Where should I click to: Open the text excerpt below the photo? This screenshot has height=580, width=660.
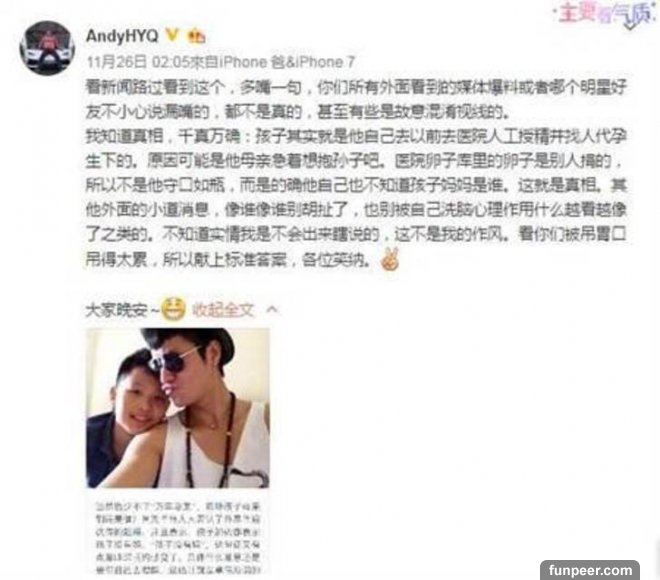point(178,537)
